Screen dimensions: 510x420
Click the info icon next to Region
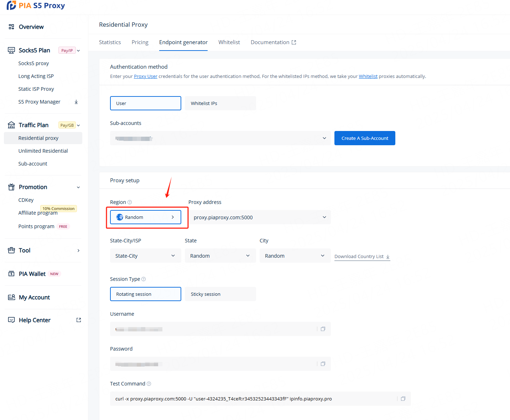pos(130,202)
